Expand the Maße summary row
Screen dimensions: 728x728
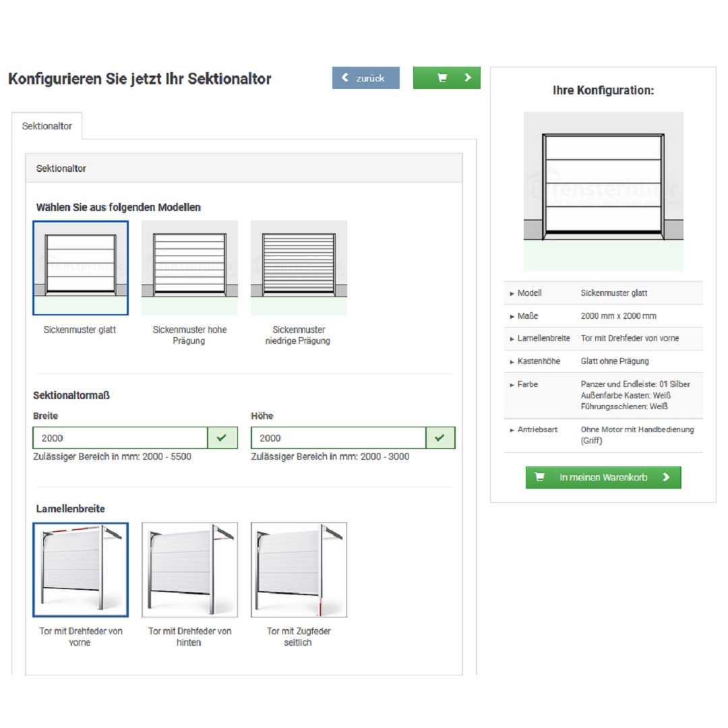(x=528, y=316)
